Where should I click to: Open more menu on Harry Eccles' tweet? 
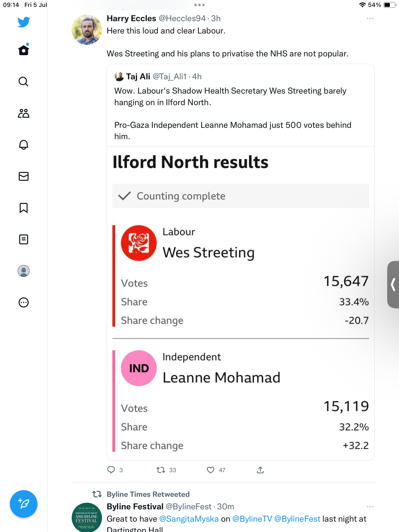(370, 18)
